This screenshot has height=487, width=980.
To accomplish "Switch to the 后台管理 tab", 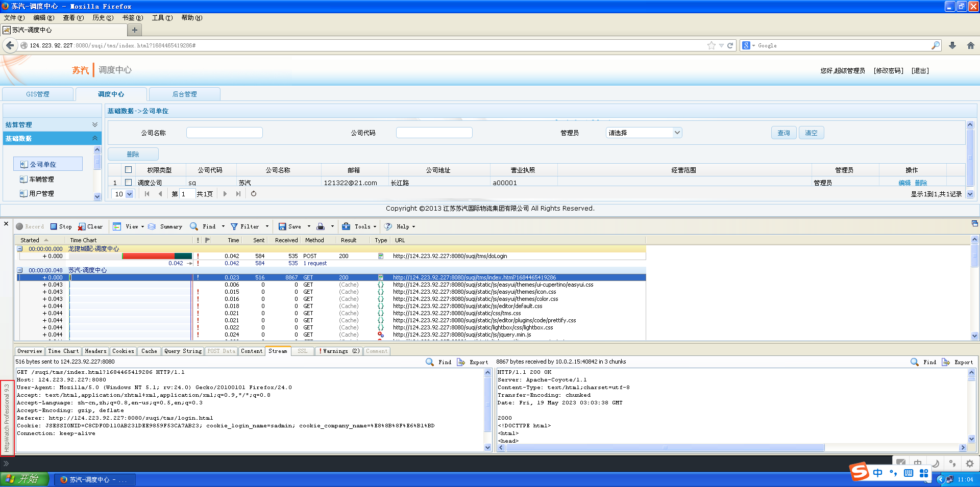I will [184, 94].
